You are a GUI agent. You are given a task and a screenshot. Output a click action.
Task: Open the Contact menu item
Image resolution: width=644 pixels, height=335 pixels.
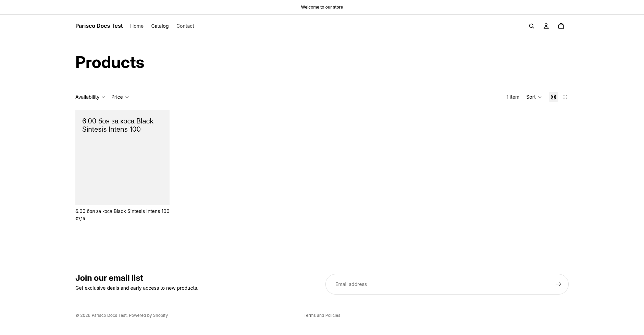(185, 26)
